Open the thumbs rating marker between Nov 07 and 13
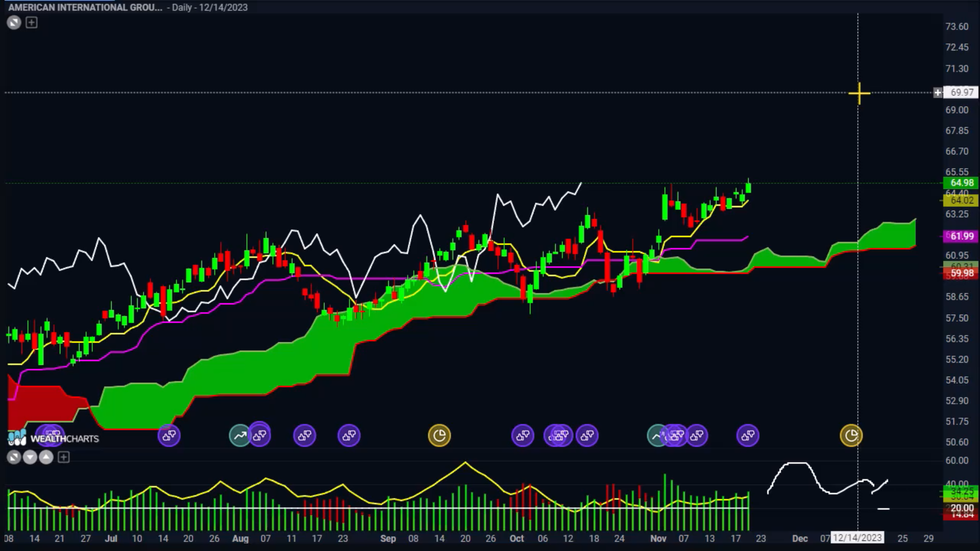Viewport: 980px width, 551px height. (x=697, y=436)
